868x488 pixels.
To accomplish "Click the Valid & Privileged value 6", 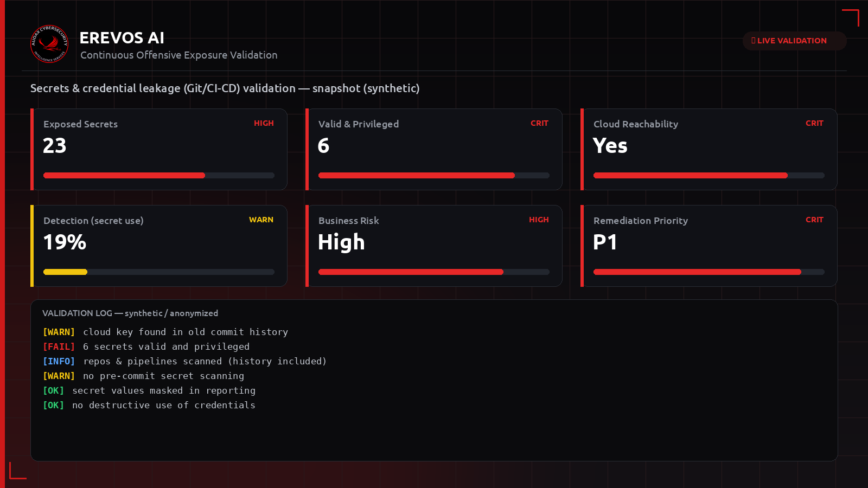I will pyautogui.click(x=324, y=146).
